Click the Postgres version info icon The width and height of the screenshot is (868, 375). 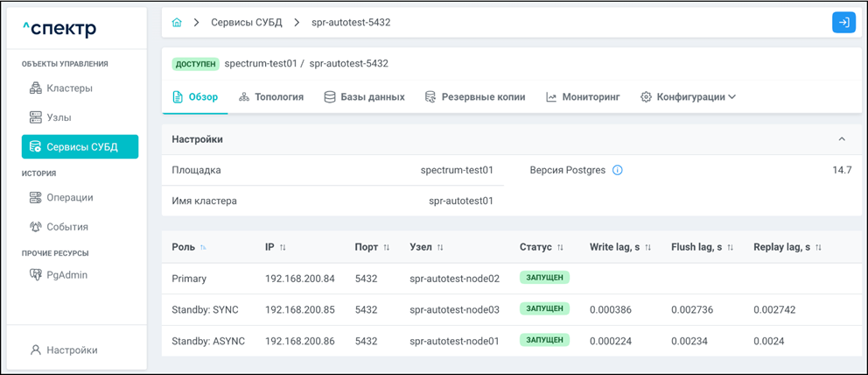(x=618, y=170)
